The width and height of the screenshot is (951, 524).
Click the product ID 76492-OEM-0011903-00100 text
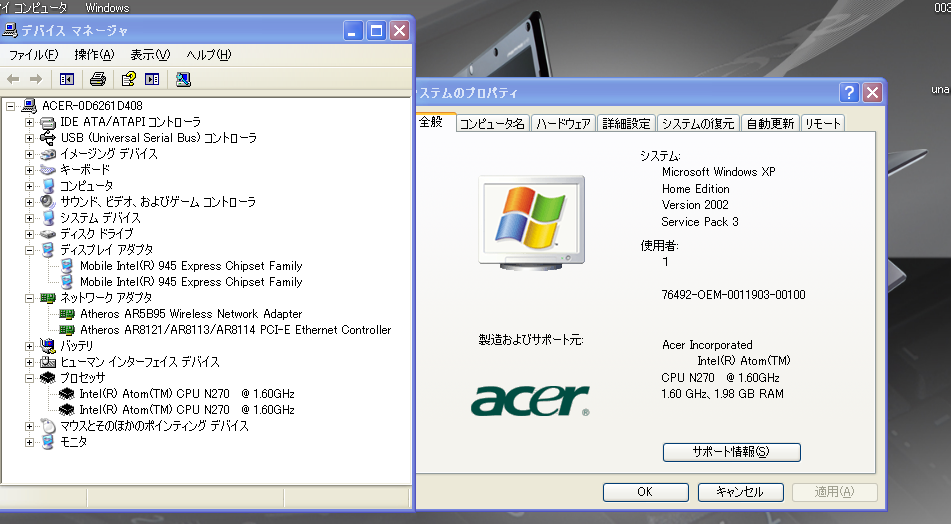pyautogui.click(x=733, y=295)
